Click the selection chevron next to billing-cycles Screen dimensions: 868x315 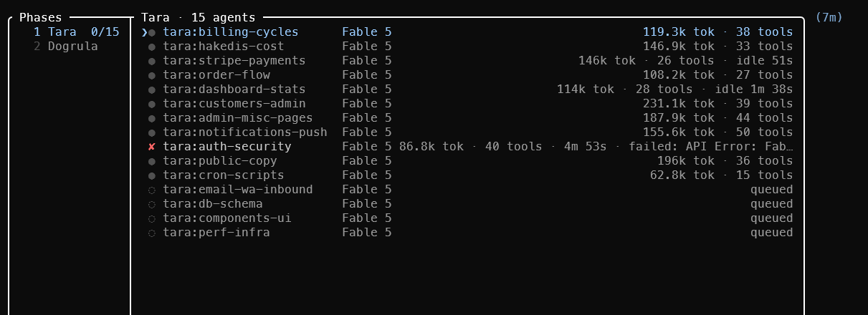click(144, 32)
